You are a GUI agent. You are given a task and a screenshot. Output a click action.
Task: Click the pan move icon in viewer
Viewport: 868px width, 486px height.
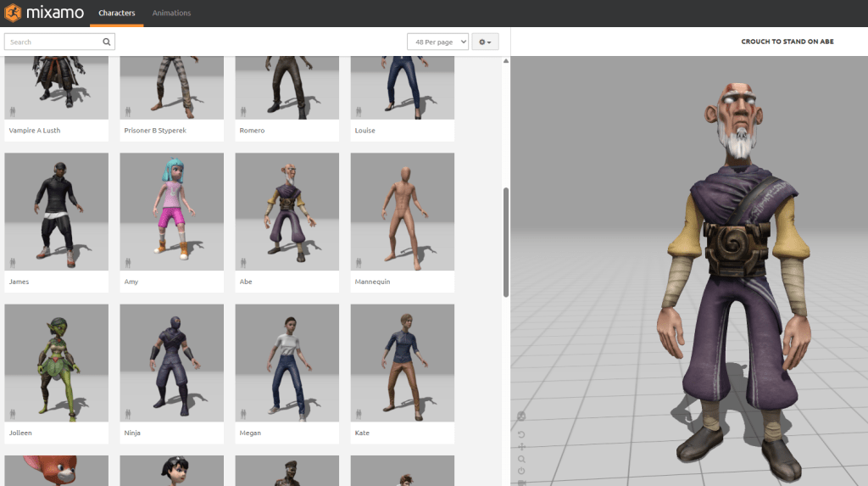[521, 446]
